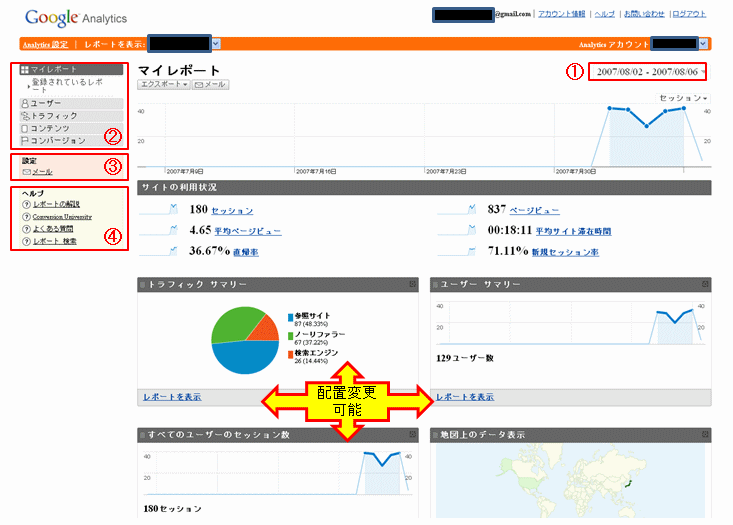Click the help icon beside よくある質問
This screenshot has height=525, width=733.
point(27,229)
